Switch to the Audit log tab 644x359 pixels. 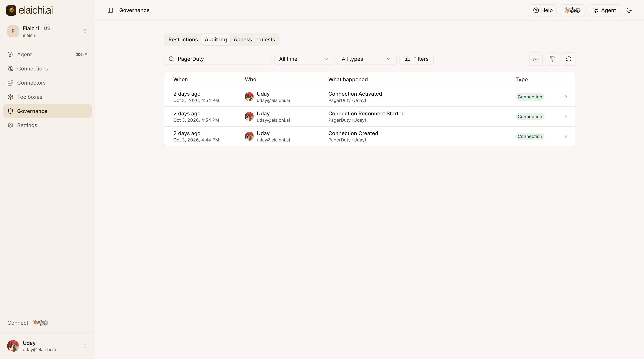click(x=216, y=40)
